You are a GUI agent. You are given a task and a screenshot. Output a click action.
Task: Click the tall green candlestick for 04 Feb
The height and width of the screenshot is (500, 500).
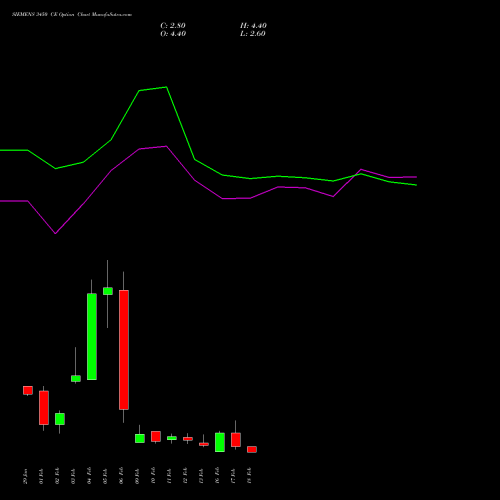[x=92, y=337]
